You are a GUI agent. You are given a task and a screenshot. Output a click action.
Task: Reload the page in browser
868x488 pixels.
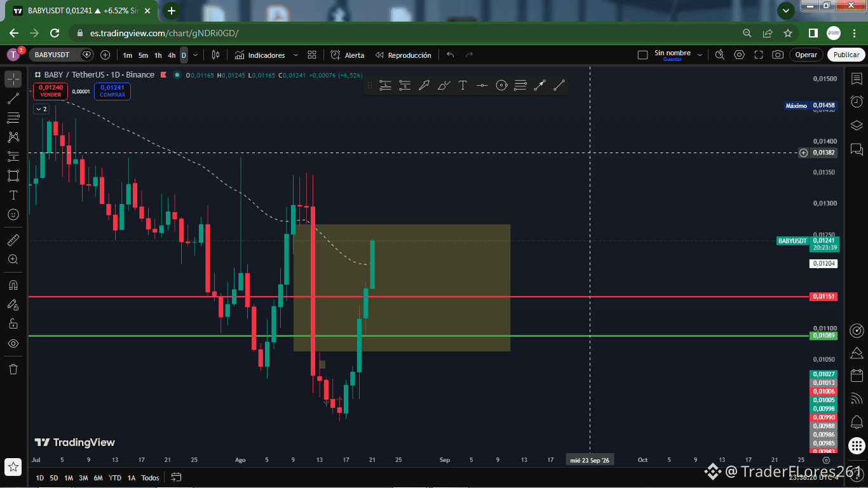[55, 33]
